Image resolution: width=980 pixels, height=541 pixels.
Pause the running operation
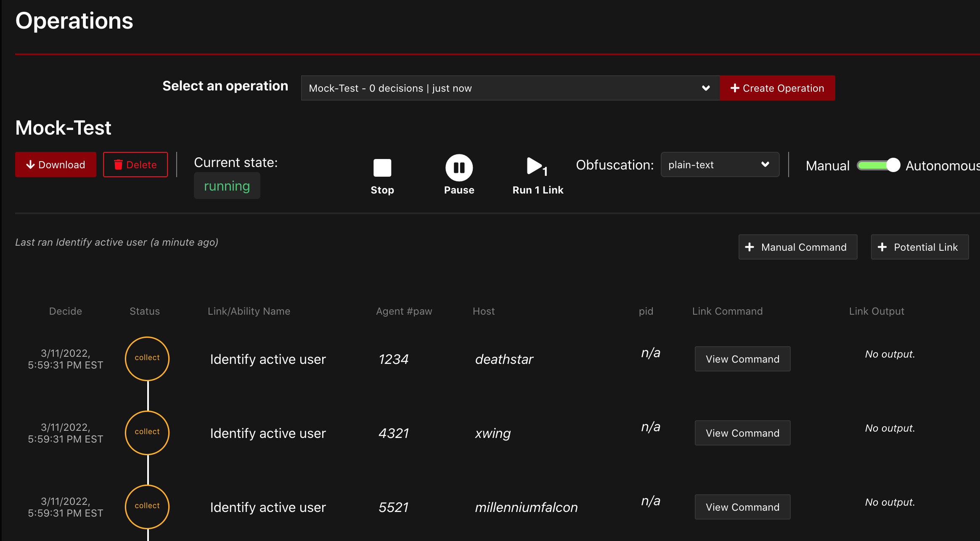(459, 168)
